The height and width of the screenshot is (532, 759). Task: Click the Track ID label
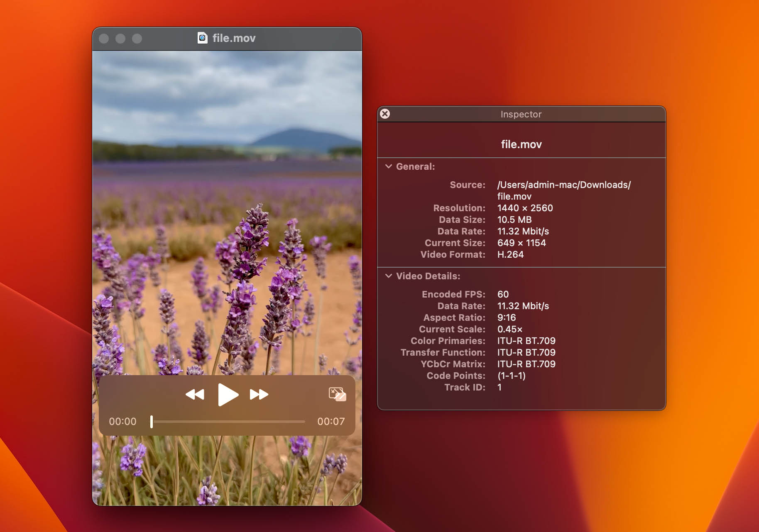[465, 387]
